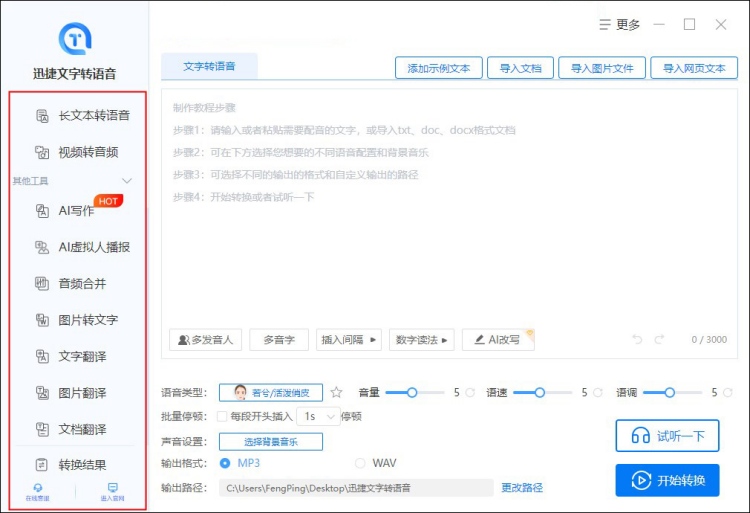Click the redo arrow icon
The height and width of the screenshot is (513, 750).
click(660, 339)
